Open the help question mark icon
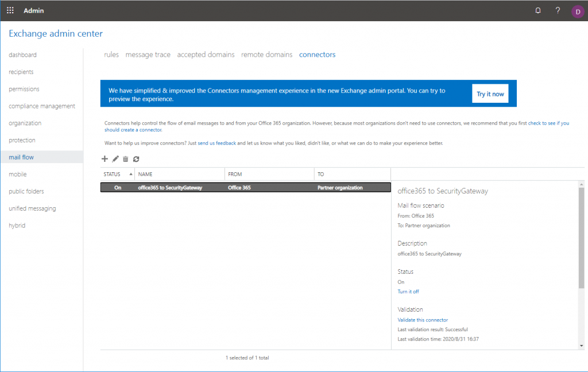 tap(558, 10)
